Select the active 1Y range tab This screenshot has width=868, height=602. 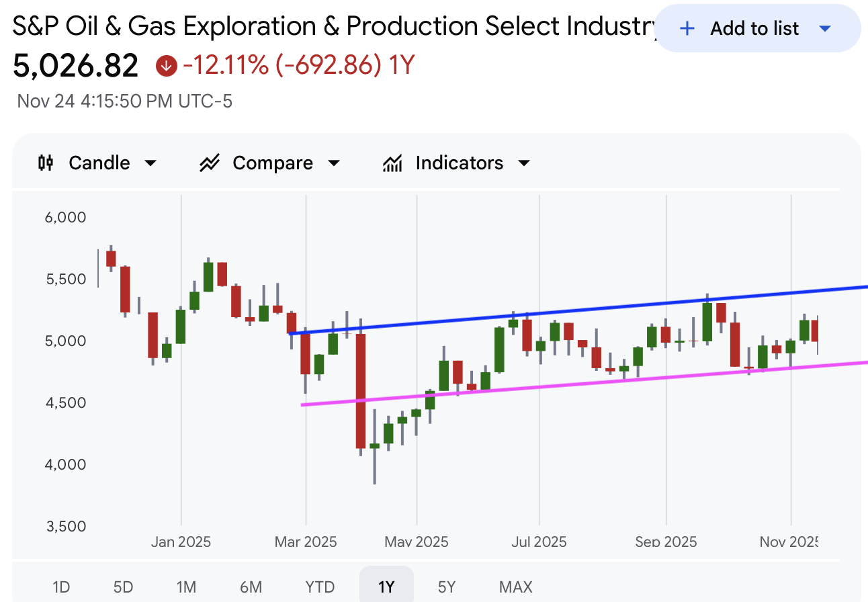coord(386,587)
